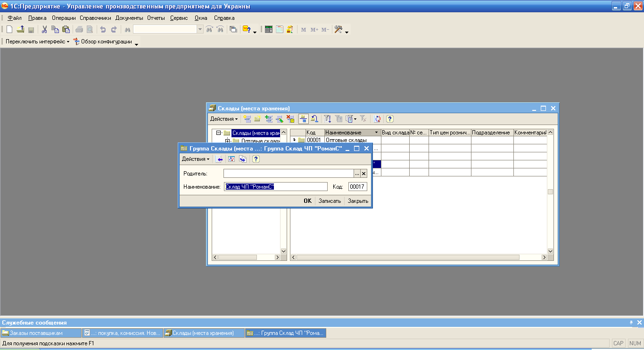Click the New document icon in main toolbar
This screenshot has height=350, width=644.
(x=9, y=29)
